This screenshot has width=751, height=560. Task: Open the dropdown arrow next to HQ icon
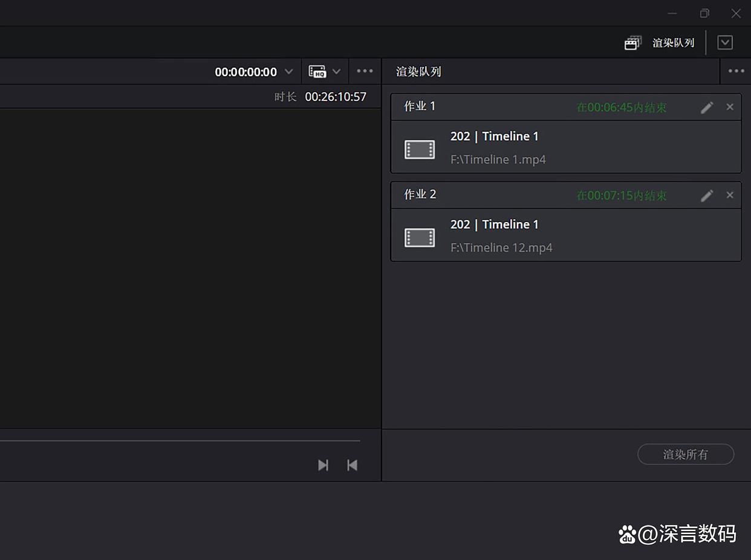click(337, 71)
